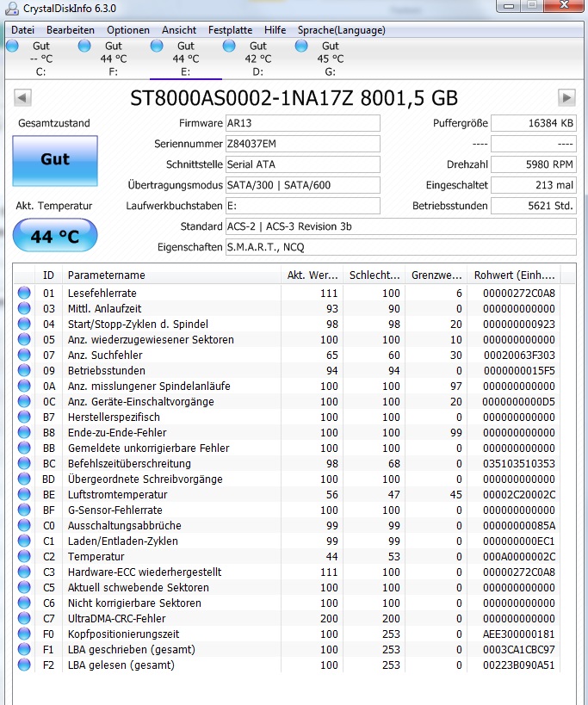Click status icon of Anz. Suchfehler row
The image size is (588, 705).
click(24, 355)
